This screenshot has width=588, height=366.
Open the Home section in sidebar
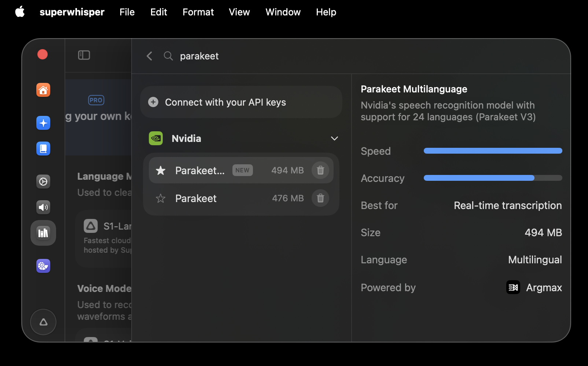[43, 90]
